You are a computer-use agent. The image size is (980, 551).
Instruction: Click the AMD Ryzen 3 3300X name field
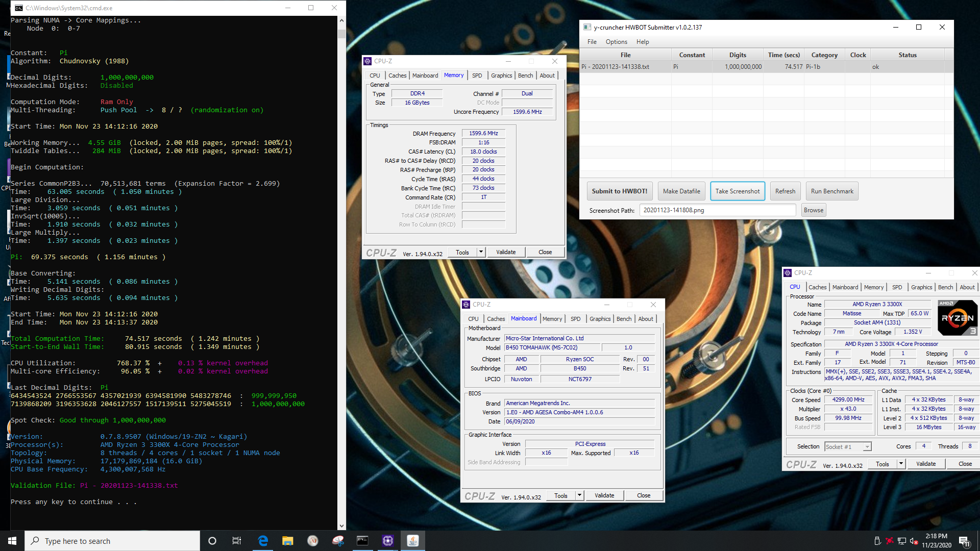coord(877,305)
